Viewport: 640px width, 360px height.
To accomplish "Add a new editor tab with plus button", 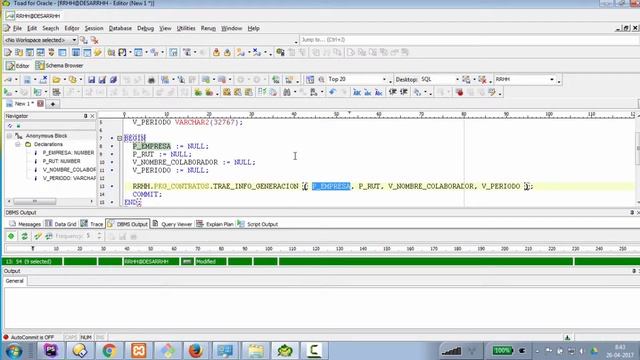I will (x=53, y=104).
